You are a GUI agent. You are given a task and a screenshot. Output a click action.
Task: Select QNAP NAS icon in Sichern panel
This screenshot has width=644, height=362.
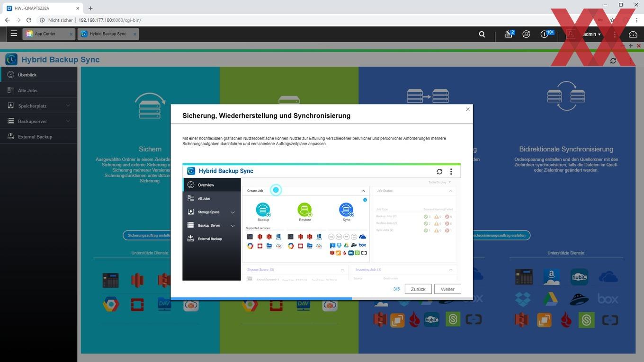click(x=110, y=280)
